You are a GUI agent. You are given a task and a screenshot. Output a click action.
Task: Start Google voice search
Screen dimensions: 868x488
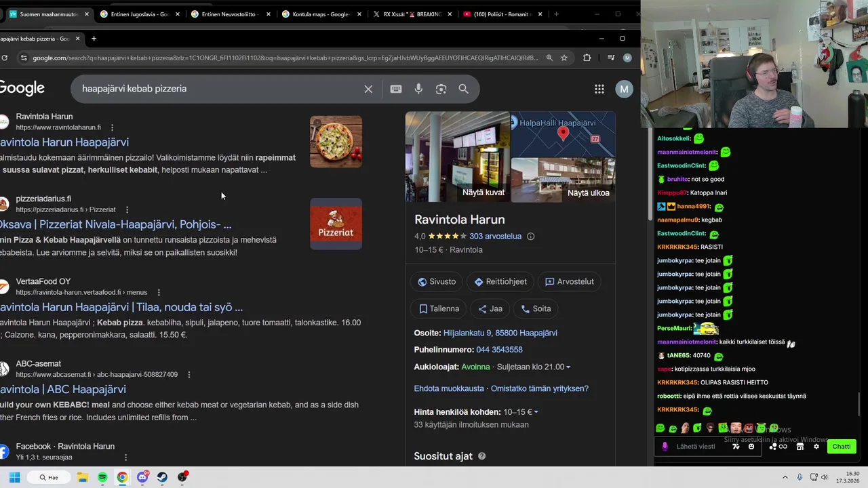pyautogui.click(x=418, y=89)
